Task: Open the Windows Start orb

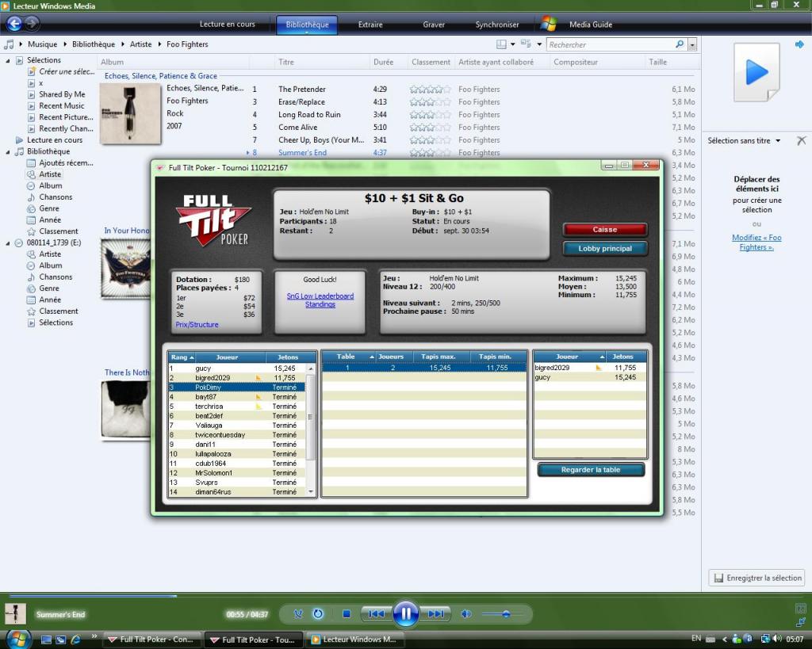Action: point(17,639)
